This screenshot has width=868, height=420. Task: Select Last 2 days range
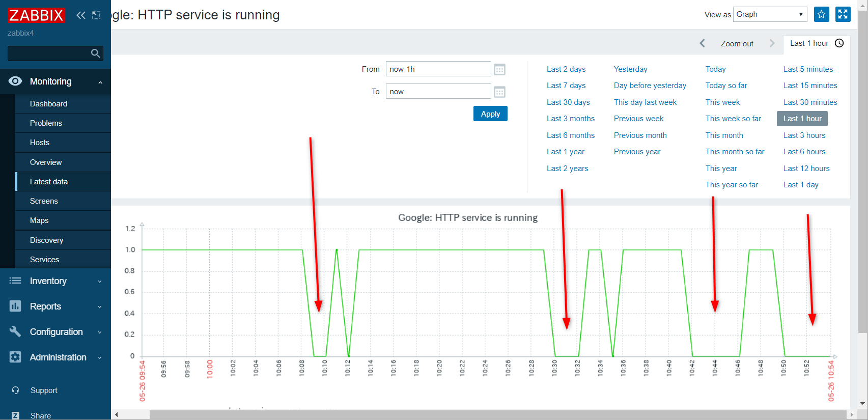(x=566, y=69)
